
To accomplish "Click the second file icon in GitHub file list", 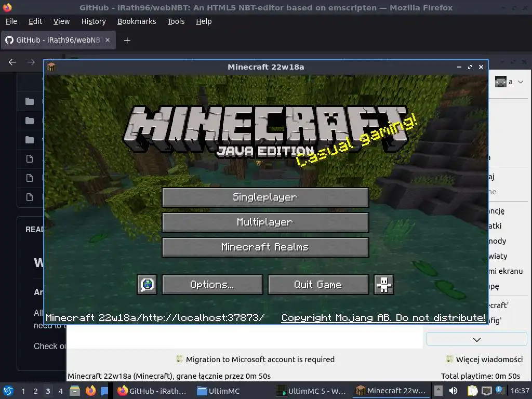I will [30, 178].
